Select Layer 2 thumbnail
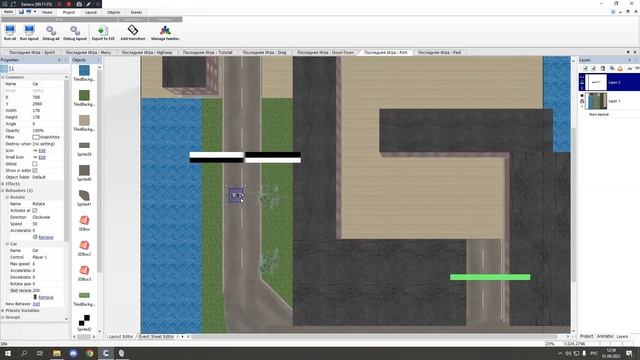This screenshot has width=640, height=360. click(596, 82)
